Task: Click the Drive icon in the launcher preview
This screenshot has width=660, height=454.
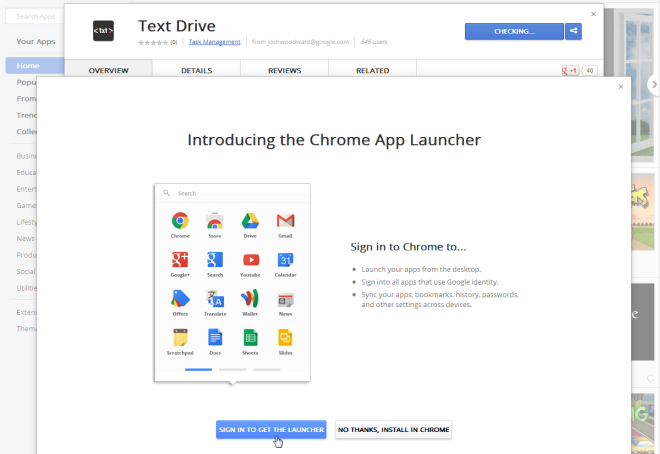Action: click(250, 221)
